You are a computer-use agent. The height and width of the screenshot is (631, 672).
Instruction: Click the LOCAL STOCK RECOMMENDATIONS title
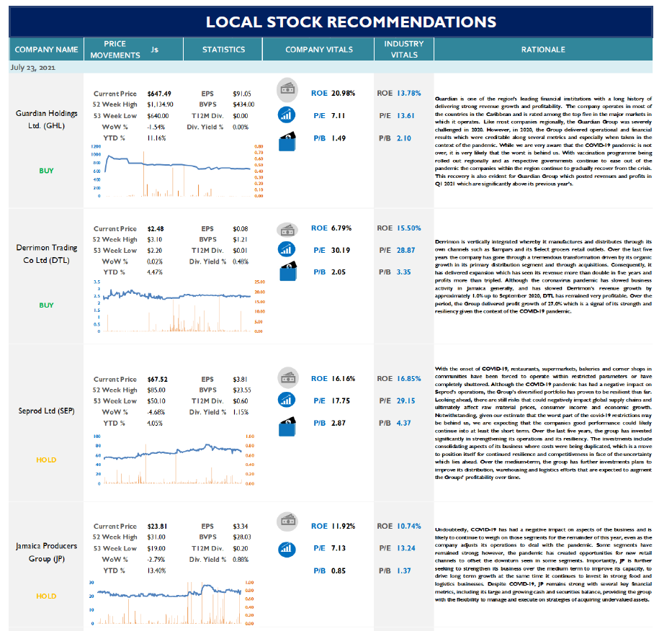click(x=351, y=22)
